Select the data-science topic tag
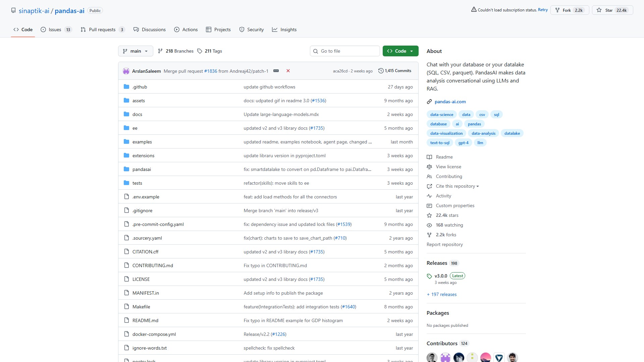This screenshot has width=644, height=362. click(x=441, y=115)
